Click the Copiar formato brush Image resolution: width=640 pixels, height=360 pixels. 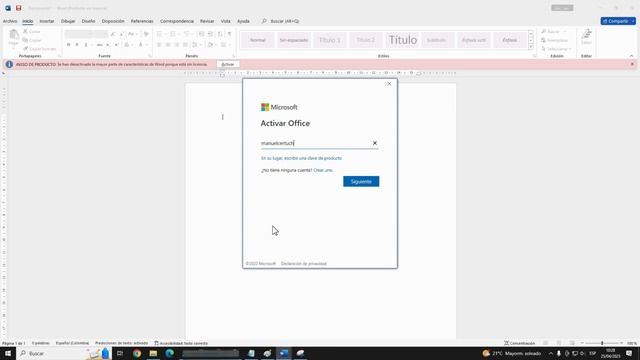click(x=40, y=49)
